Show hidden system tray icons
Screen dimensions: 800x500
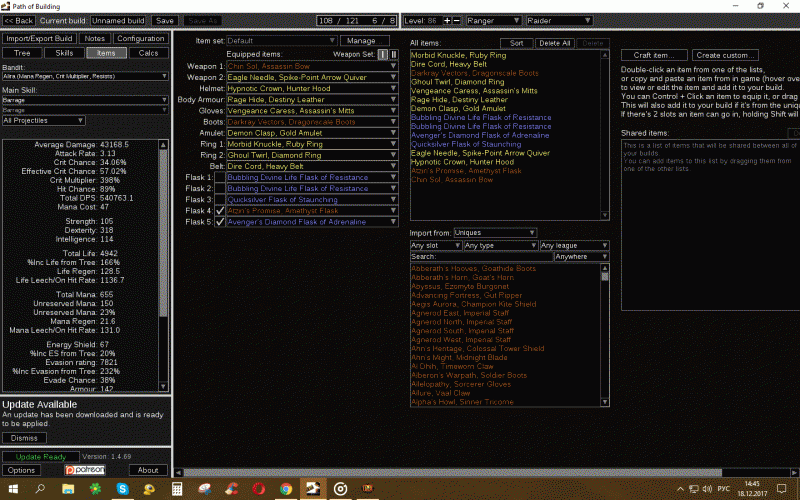680,489
